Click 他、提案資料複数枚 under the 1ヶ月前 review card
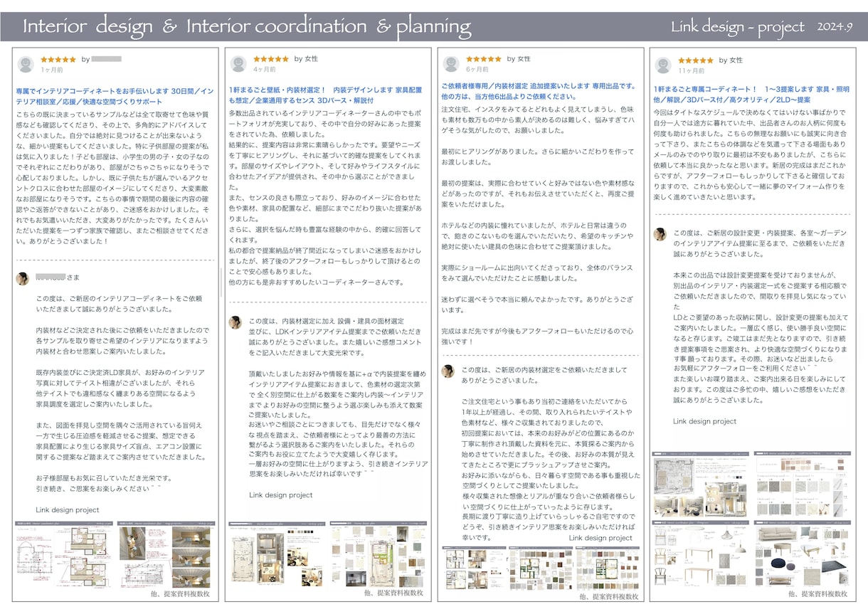 (181, 593)
